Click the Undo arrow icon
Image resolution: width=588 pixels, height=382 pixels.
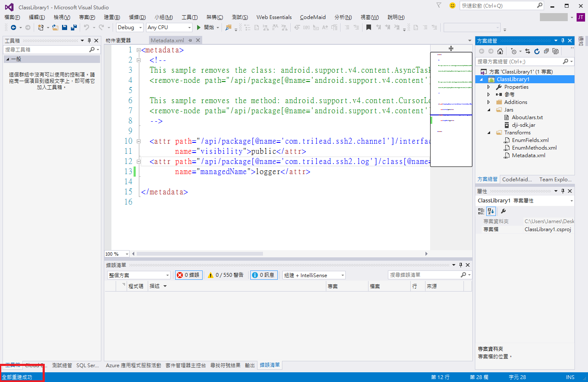click(x=86, y=27)
